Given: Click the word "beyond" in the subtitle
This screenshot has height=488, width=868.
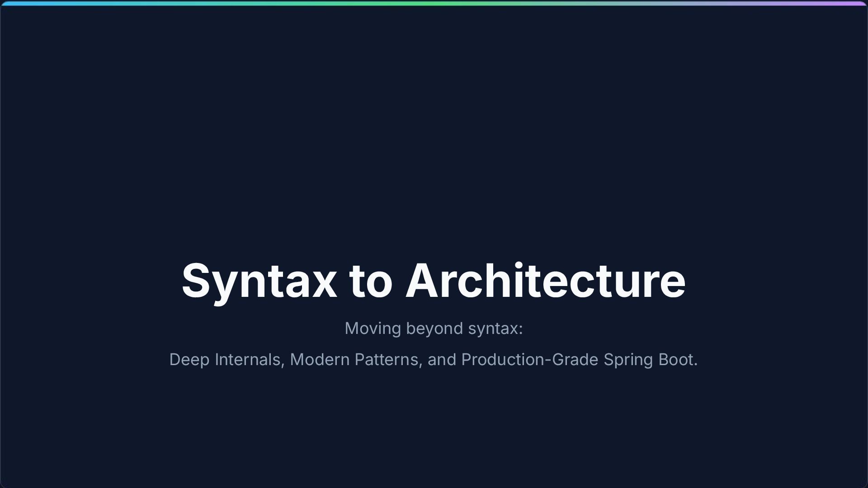Looking at the screenshot, I should [434, 328].
